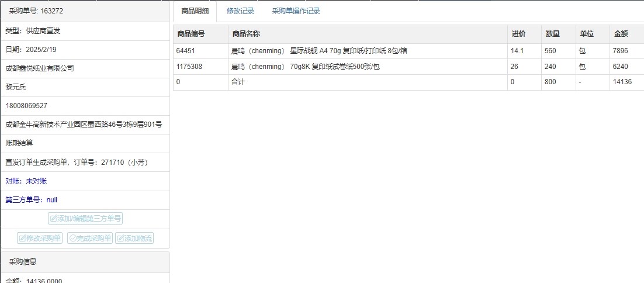Image resolution: width=644 pixels, height=283 pixels.
Task: Click the amount 6240 cell
Action: click(627, 67)
